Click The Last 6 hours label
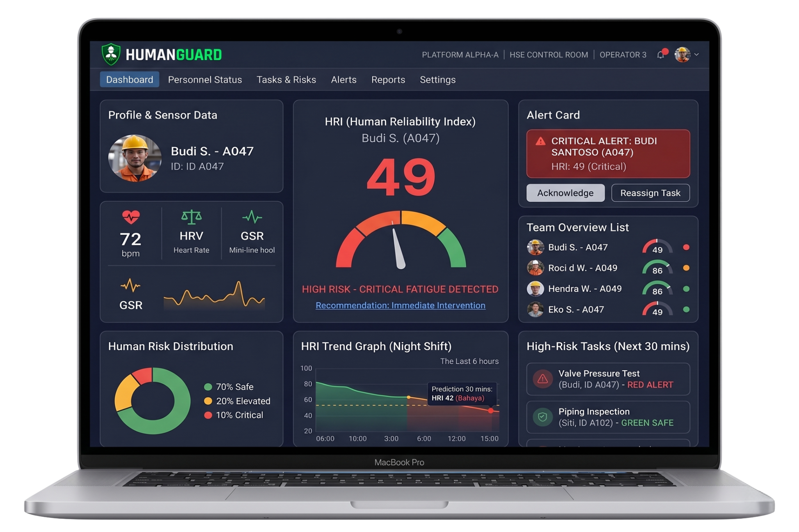The image size is (799, 532). (x=469, y=361)
